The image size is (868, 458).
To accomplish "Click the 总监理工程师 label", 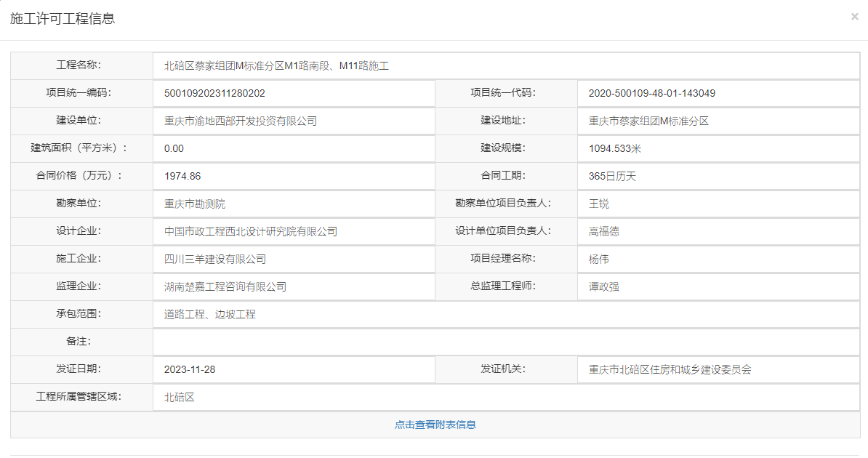I will 503,287.
